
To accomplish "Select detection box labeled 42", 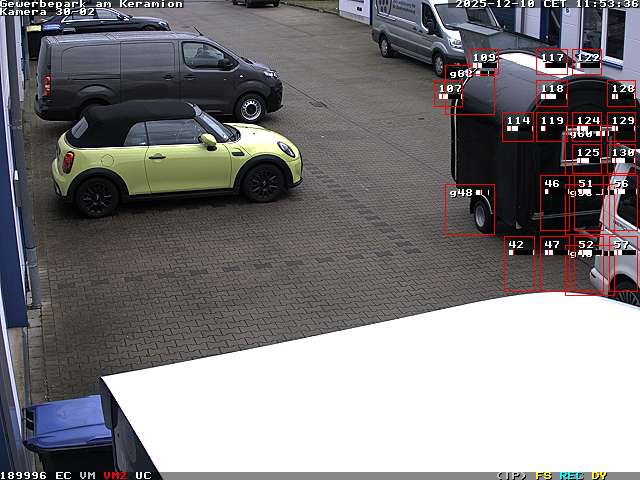I will pos(519,263).
